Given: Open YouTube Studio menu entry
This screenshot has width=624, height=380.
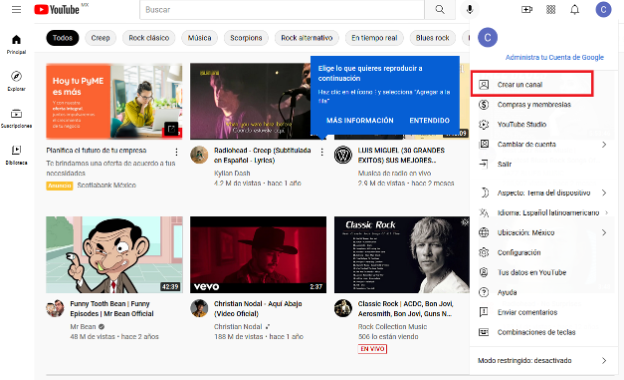Looking at the screenshot, I should tap(544, 124).
